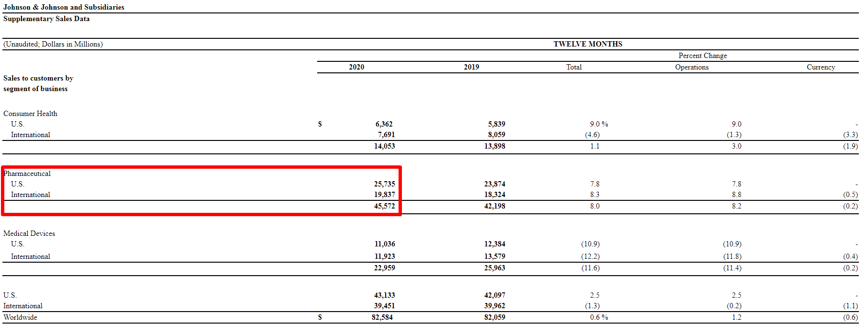Click the 'Percent Change' header
Viewport: 868px width, 325px height.
[x=703, y=56]
